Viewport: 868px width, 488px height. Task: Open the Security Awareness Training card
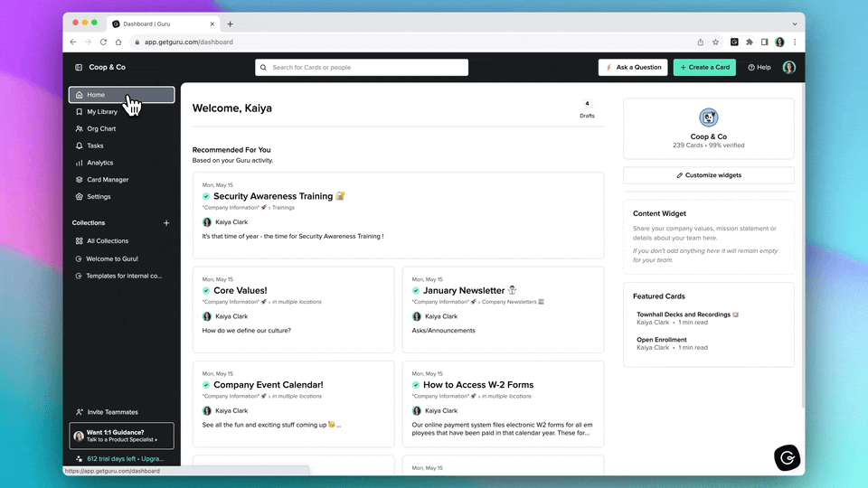[x=398, y=215]
